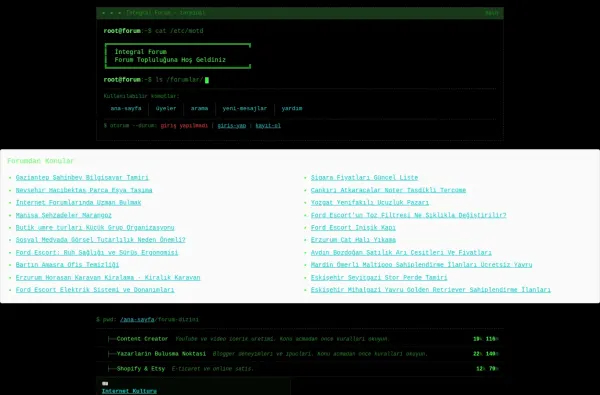Screen dimensions: 600x395
Task: Click the giris-yap login link
Action: click(232, 126)
